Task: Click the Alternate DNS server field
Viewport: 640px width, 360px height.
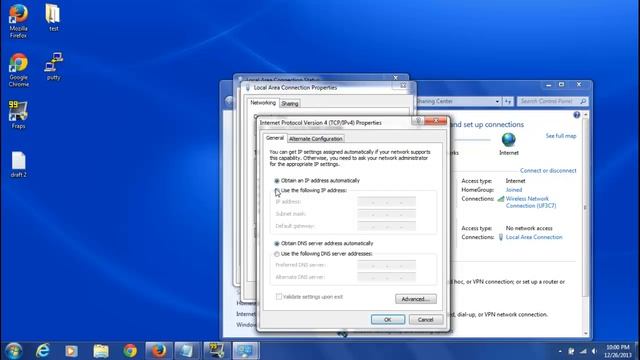Action: (387, 277)
